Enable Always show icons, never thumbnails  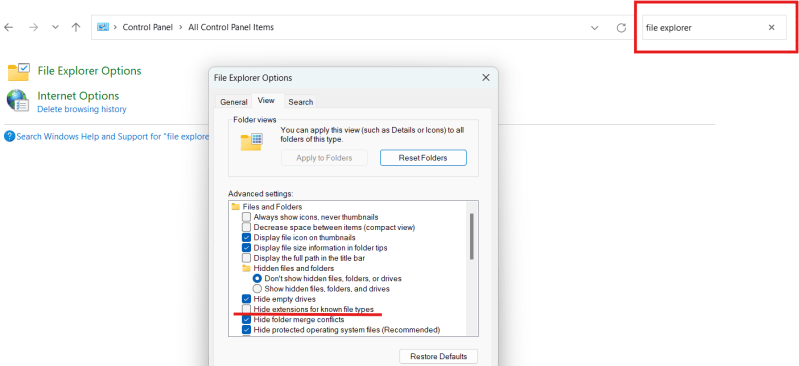click(247, 217)
